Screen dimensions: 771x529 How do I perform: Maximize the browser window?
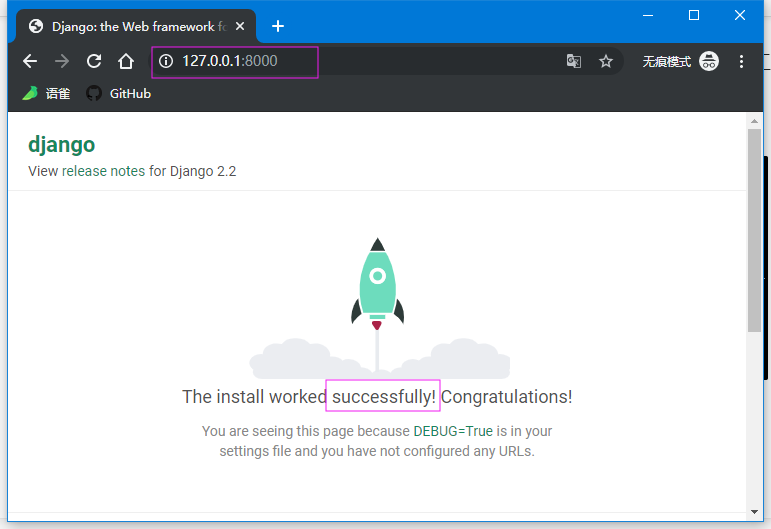point(694,15)
